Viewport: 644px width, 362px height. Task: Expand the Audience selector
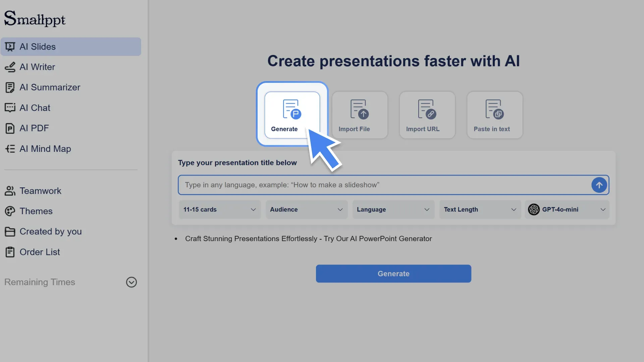pyautogui.click(x=306, y=209)
